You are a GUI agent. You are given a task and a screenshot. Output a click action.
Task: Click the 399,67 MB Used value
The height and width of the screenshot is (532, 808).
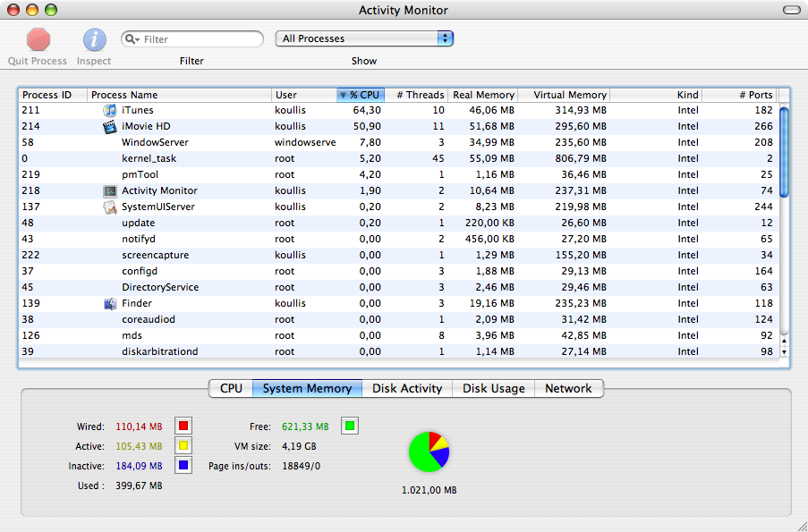[x=139, y=486]
